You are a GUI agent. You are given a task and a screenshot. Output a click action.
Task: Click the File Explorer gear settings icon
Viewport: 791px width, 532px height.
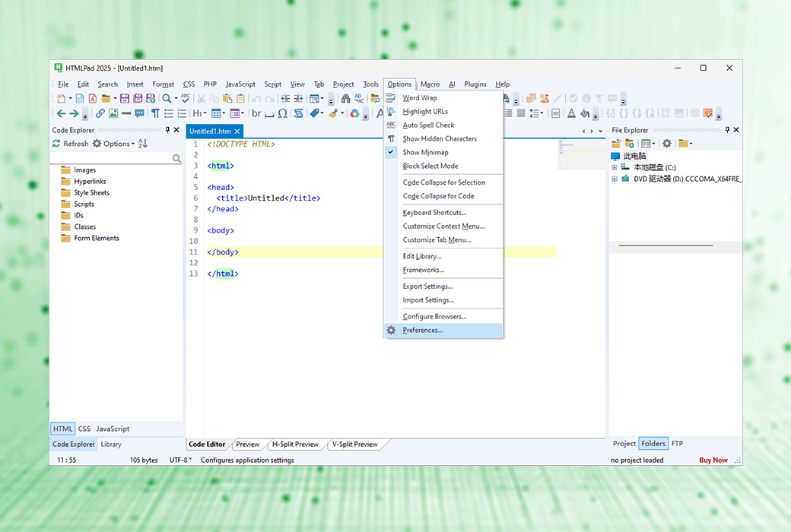click(x=667, y=144)
